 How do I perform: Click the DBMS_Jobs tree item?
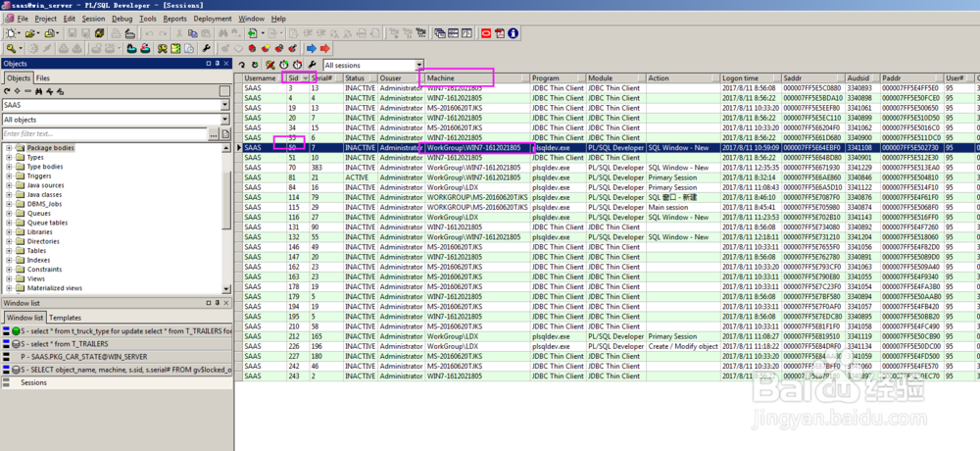44,204
